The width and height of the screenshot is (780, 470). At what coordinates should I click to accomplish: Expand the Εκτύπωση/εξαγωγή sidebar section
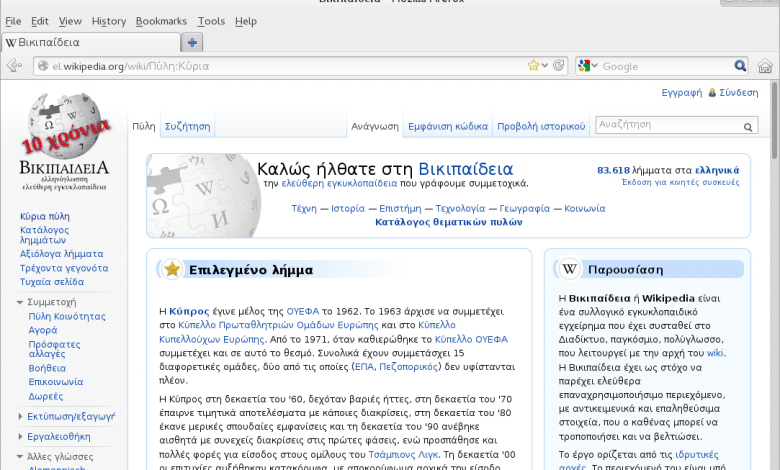[x=66, y=416]
